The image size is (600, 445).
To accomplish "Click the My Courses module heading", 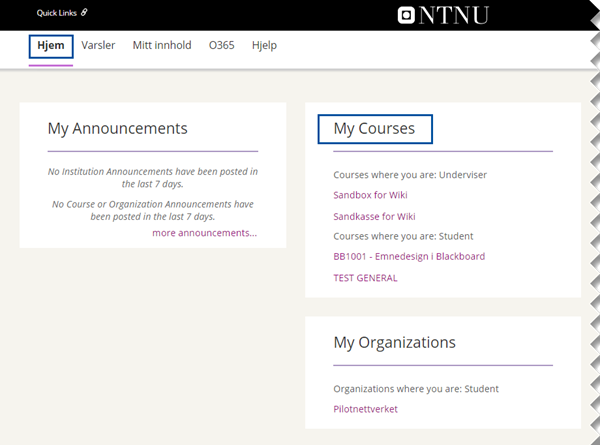I will click(x=374, y=129).
